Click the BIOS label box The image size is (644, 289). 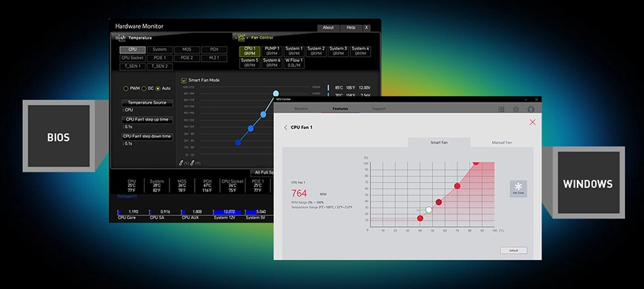(58, 137)
